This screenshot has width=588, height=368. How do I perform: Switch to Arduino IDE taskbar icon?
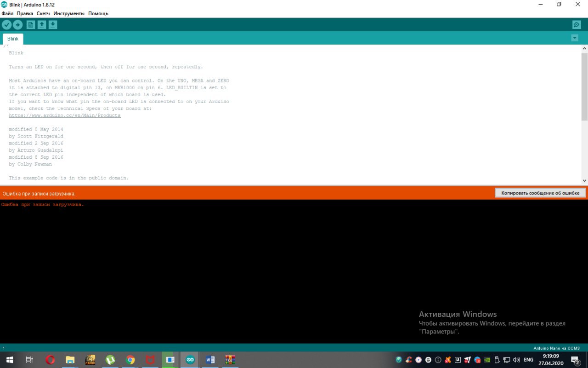tap(190, 360)
